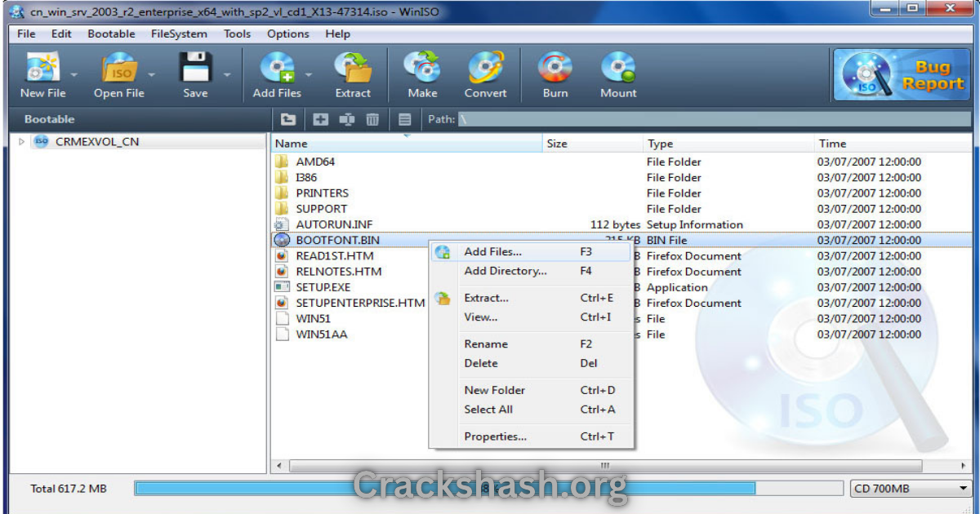The width and height of the screenshot is (980, 514).
Task: Open the Save dropdown arrow
Action: (227, 74)
